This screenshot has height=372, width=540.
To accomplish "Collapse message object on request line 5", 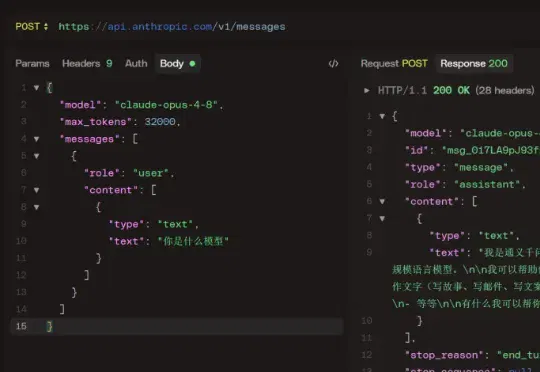I will 36,156.
